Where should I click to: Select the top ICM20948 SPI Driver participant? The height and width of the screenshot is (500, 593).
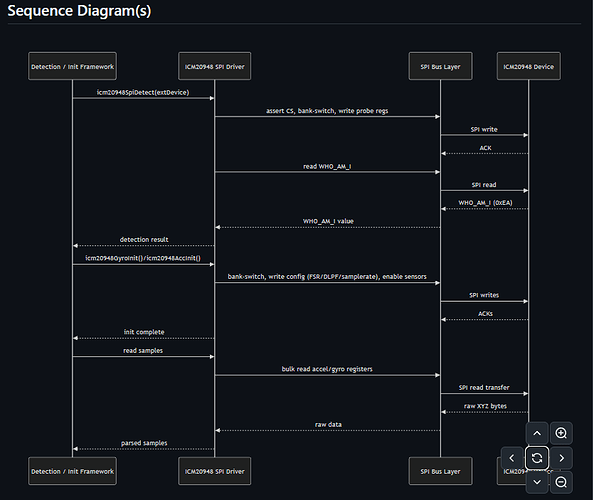coord(214,66)
